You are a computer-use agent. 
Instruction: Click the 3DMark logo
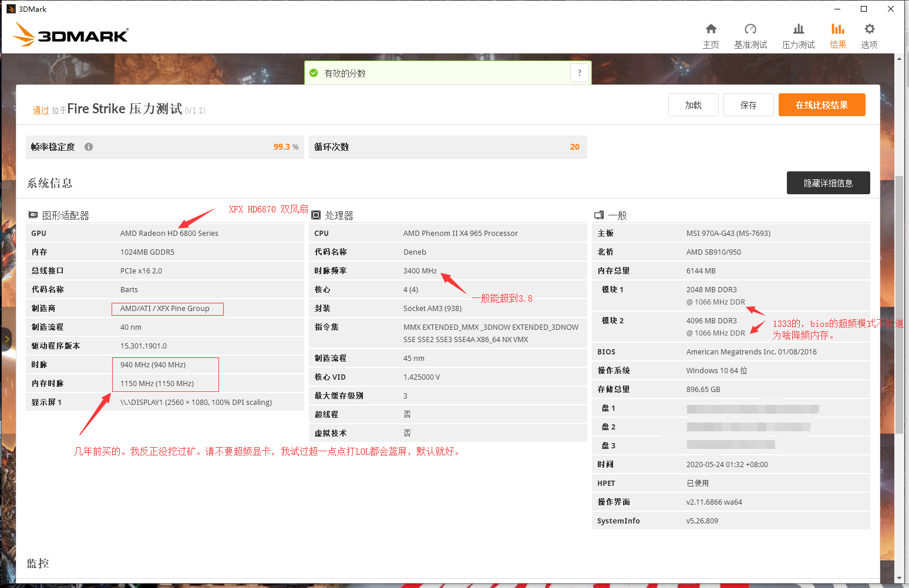(x=70, y=34)
